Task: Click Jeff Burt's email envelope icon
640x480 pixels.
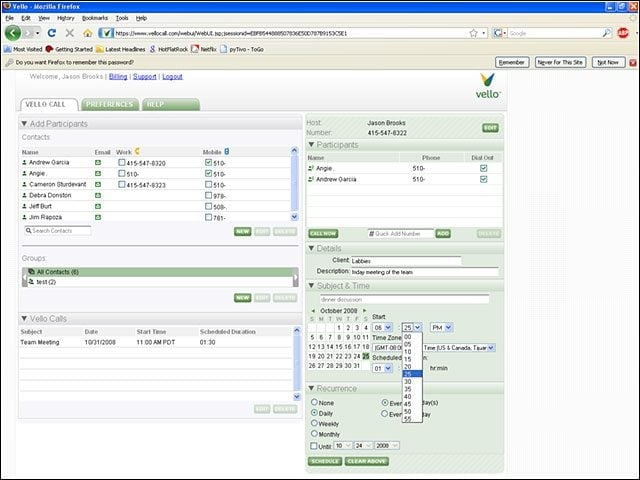Action: point(98,207)
